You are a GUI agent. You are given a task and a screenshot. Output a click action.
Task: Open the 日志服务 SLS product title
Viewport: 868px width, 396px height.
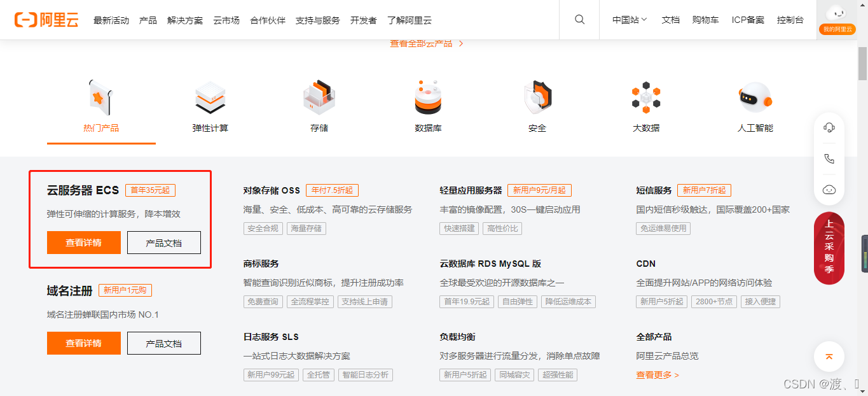click(x=271, y=337)
